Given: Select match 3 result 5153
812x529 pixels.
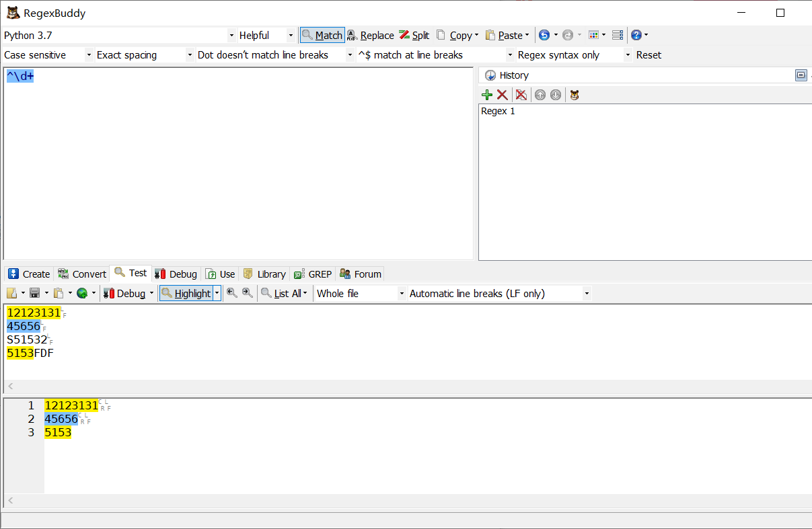Looking at the screenshot, I should [x=58, y=433].
